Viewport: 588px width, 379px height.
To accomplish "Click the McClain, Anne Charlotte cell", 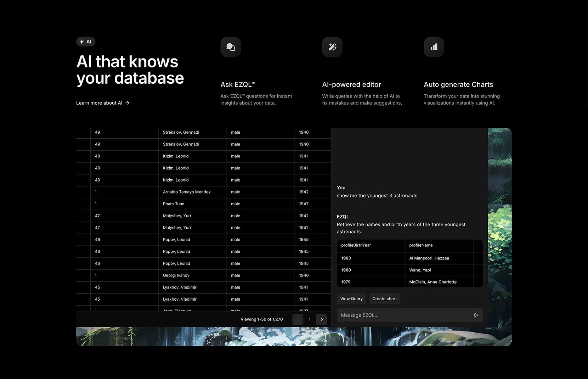I will tap(439, 282).
